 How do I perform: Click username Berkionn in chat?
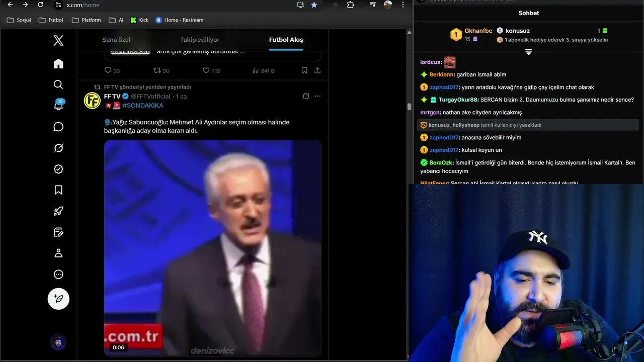tap(442, 74)
